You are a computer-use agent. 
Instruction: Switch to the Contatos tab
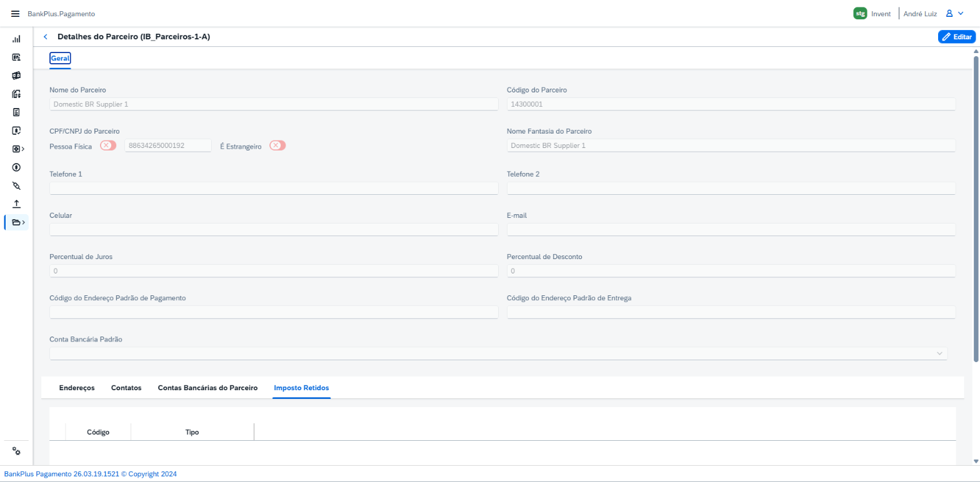coord(126,388)
